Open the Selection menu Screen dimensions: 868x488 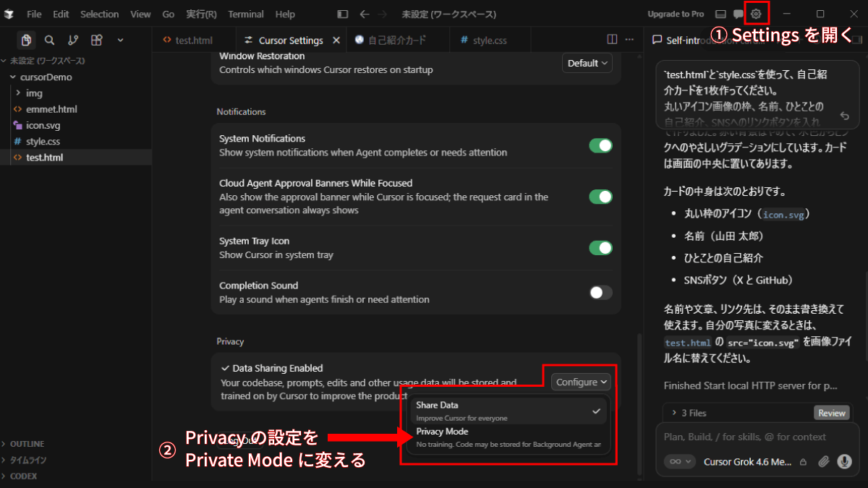(100, 14)
